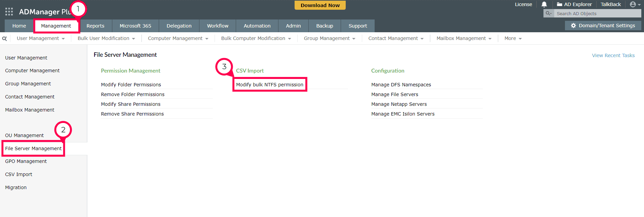Open Modify bulk NTFS permission
The image size is (644, 217).
[270, 85]
